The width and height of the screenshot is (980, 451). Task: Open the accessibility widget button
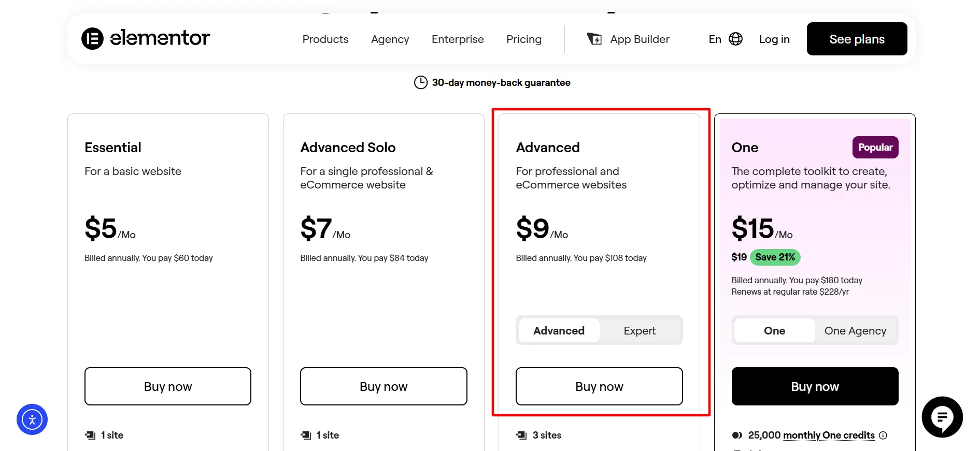[32, 419]
